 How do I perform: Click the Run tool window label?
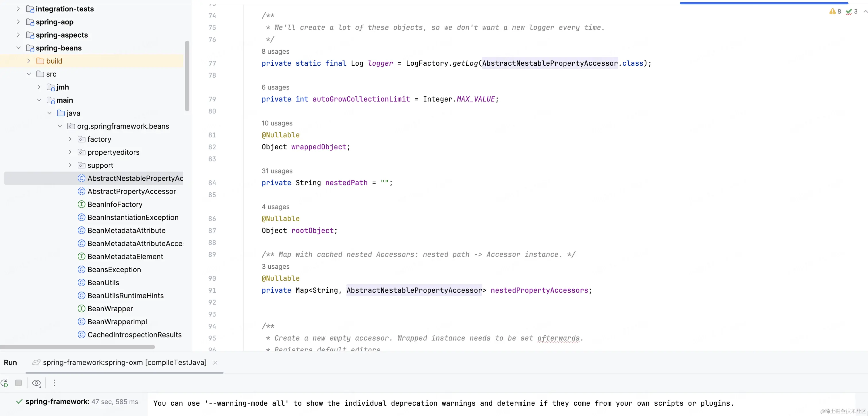pyautogui.click(x=10, y=362)
